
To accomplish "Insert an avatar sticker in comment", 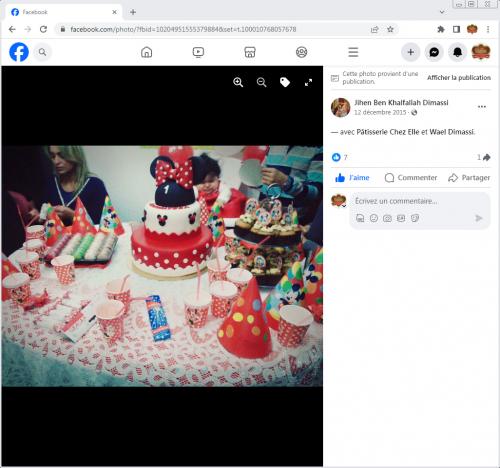I will point(360,218).
